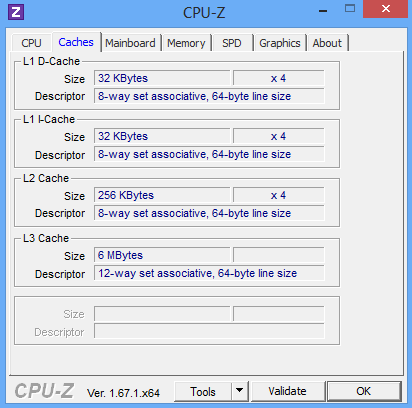Click the L1 I-Cache x 4 field

278,136
